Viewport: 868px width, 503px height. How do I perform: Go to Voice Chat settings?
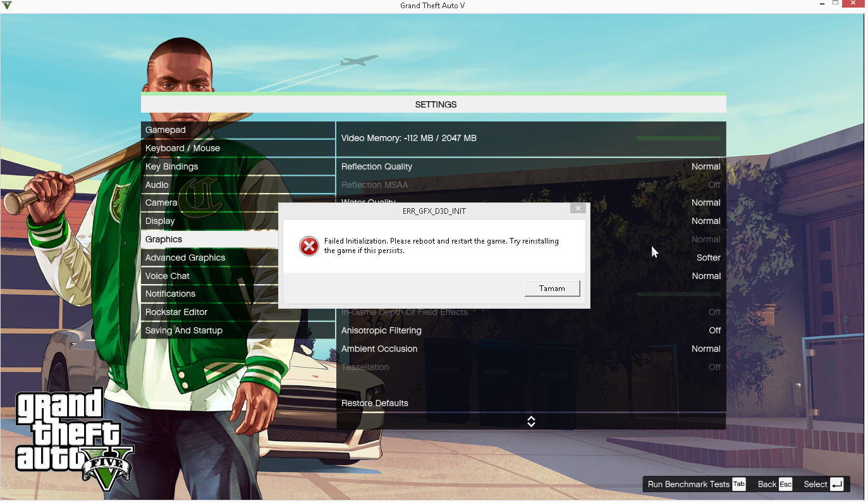(x=210, y=276)
